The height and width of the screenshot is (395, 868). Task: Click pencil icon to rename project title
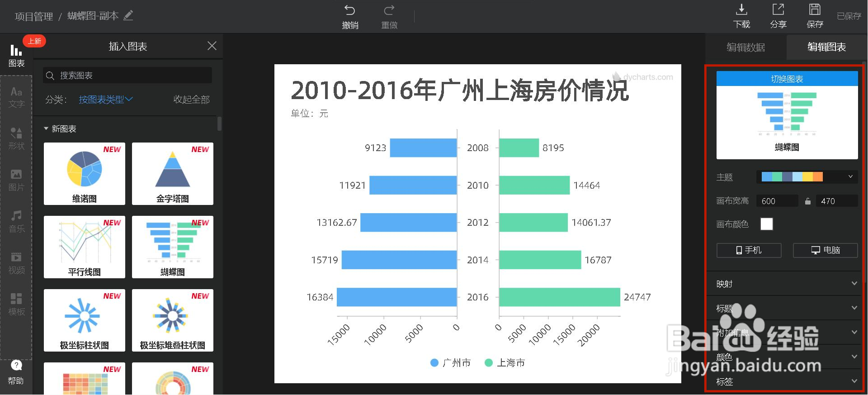pos(128,15)
